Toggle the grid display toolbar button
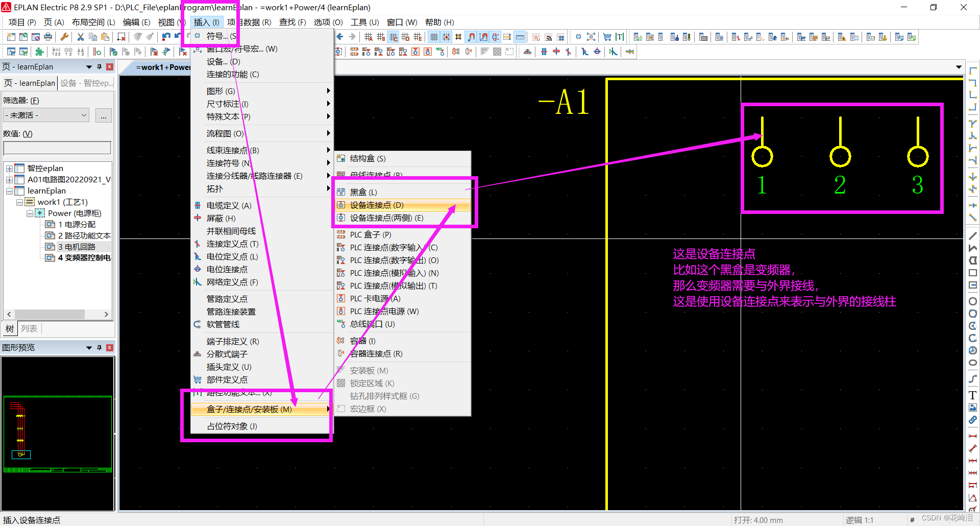This screenshot has height=526, width=980. 434,36
